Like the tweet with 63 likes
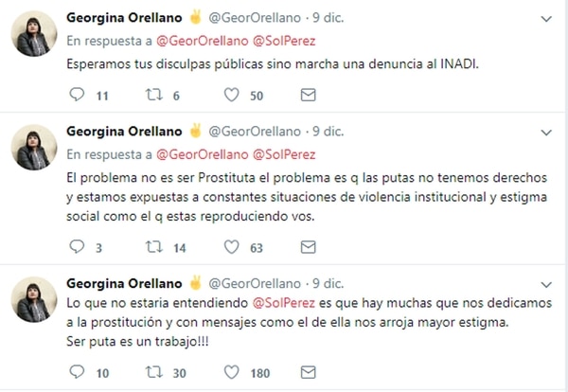Screen dimensions: 568x392 tap(231, 248)
